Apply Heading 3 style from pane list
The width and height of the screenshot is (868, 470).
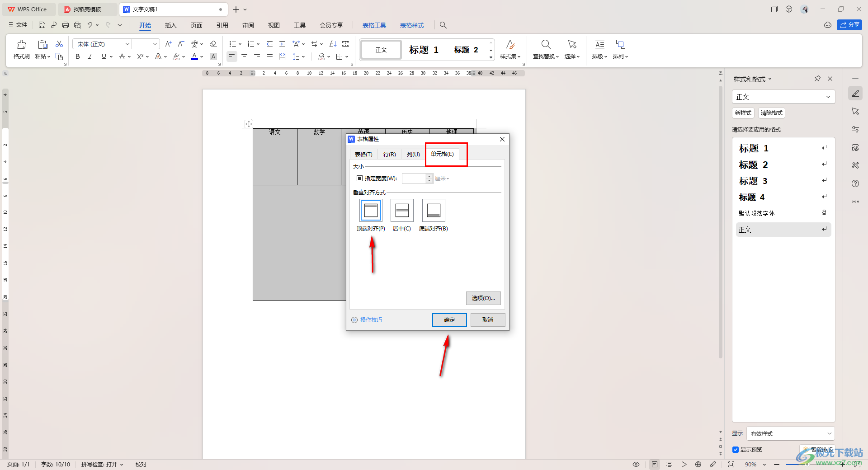point(783,181)
